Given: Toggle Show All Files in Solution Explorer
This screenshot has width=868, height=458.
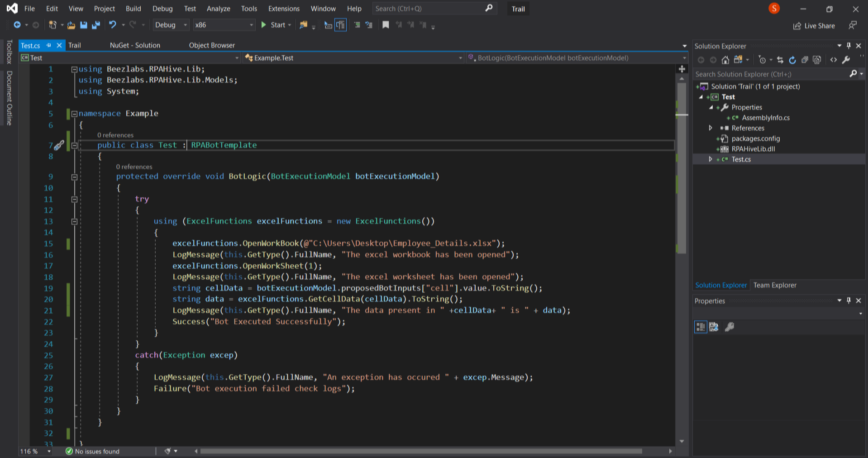Looking at the screenshot, I should click(x=817, y=60).
